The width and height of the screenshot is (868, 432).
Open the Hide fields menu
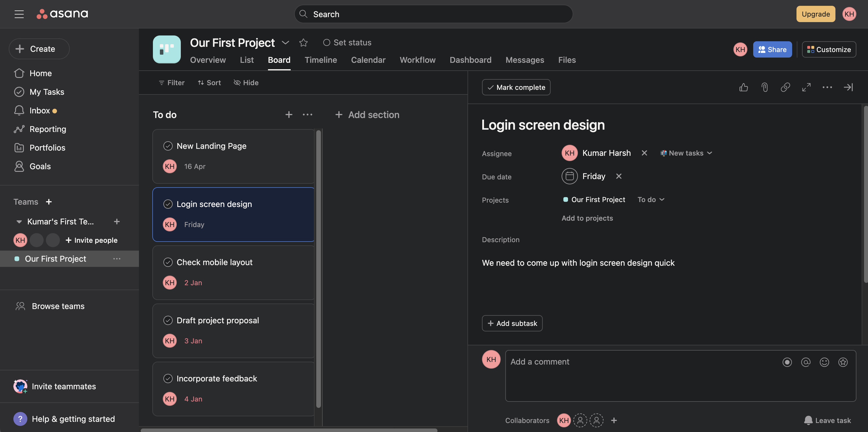[246, 83]
